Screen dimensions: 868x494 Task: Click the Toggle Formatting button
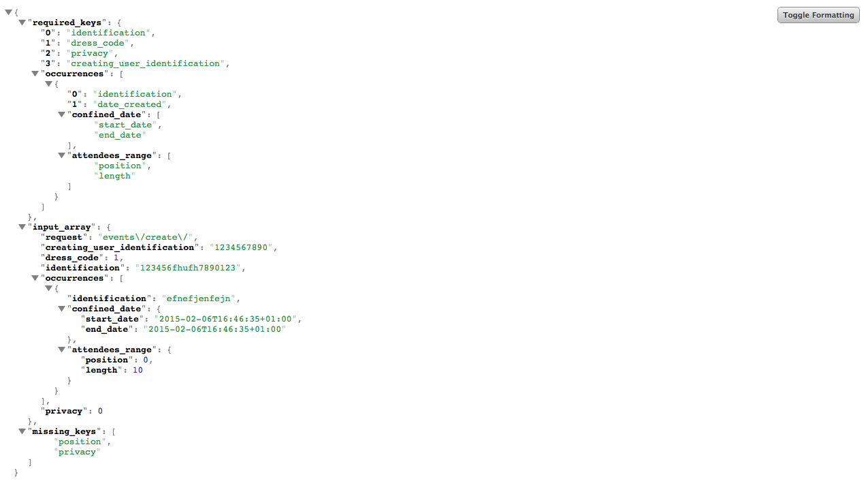[818, 15]
